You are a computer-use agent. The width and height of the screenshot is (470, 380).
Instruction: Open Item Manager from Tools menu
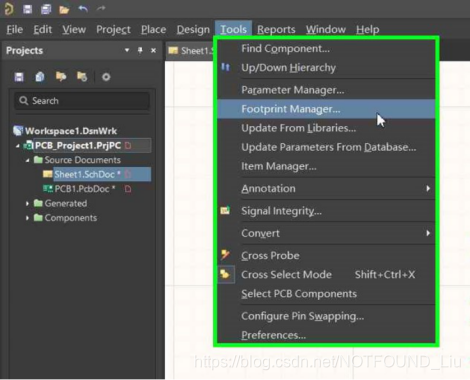(326, 166)
